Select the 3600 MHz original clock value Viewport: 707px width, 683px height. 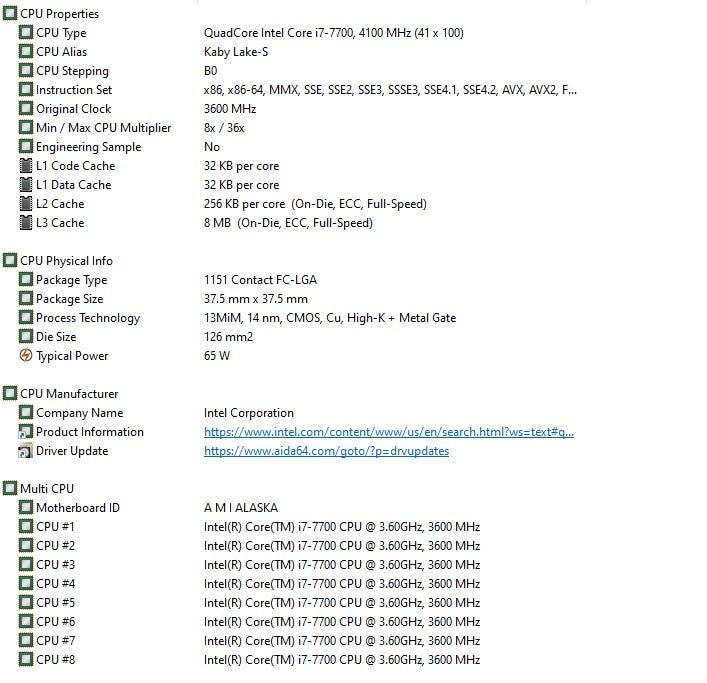(230, 109)
